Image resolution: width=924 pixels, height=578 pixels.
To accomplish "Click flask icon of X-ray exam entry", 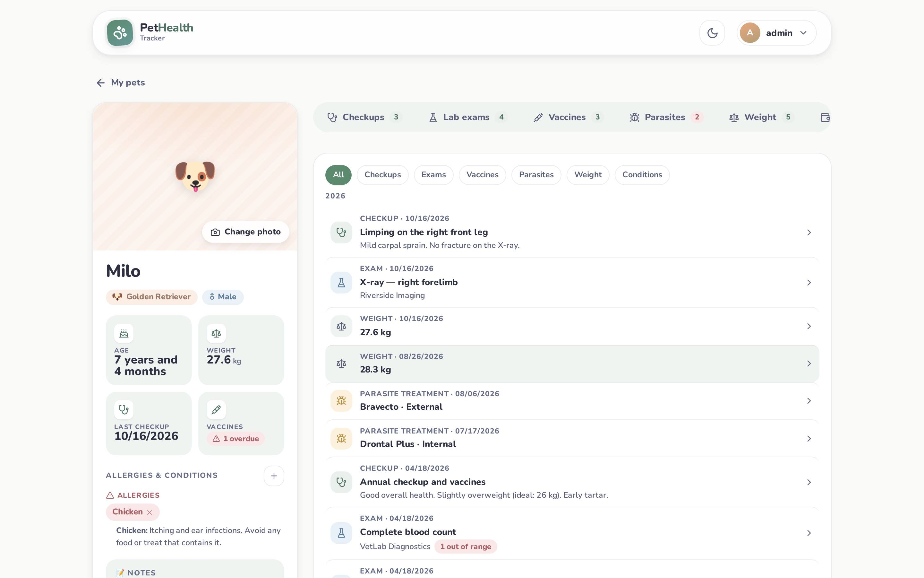I will pos(341,283).
